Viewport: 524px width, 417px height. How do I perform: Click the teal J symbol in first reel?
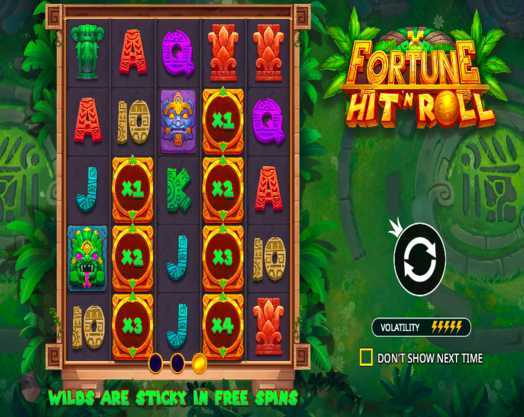(x=88, y=189)
